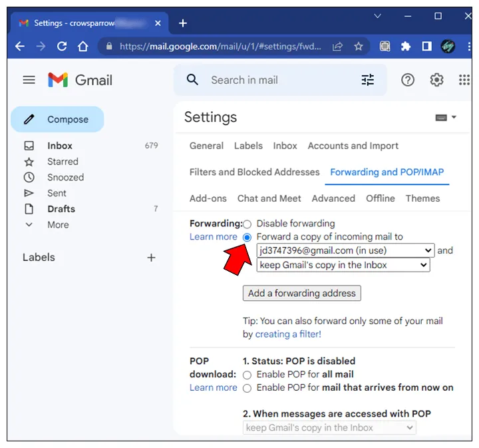Open Filters and Blocked Addresses tab

click(x=254, y=172)
